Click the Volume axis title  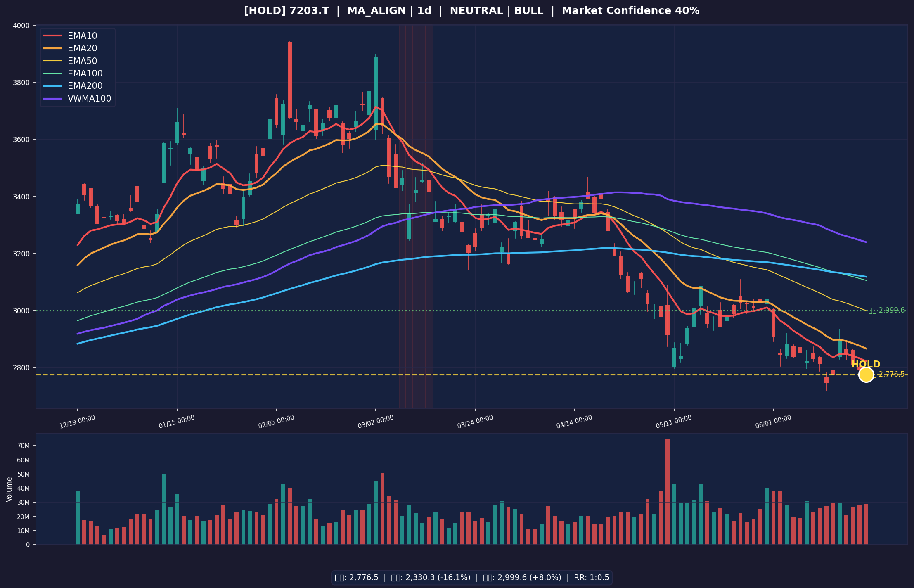(9, 489)
